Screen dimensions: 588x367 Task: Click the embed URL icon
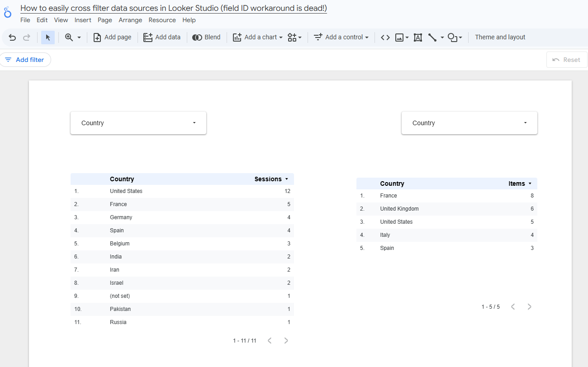(x=385, y=37)
